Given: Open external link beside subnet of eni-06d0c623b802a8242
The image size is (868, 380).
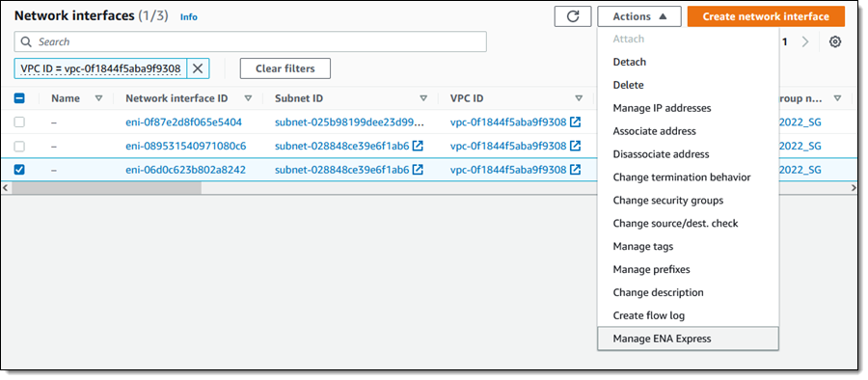Looking at the screenshot, I should coord(418,170).
